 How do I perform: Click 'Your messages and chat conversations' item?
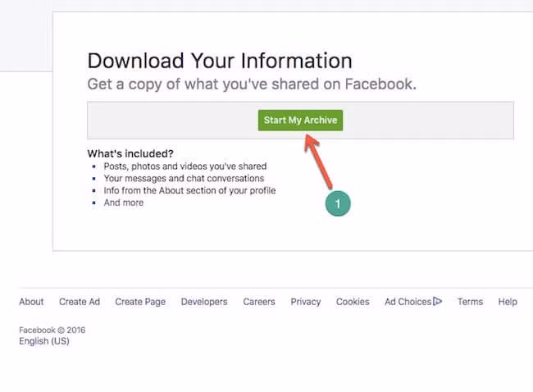[x=184, y=178]
